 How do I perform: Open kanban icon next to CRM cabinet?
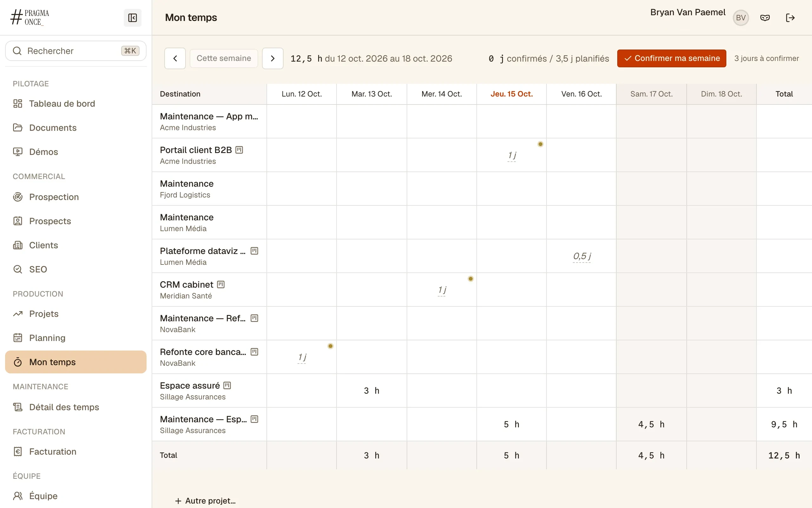[220, 284]
